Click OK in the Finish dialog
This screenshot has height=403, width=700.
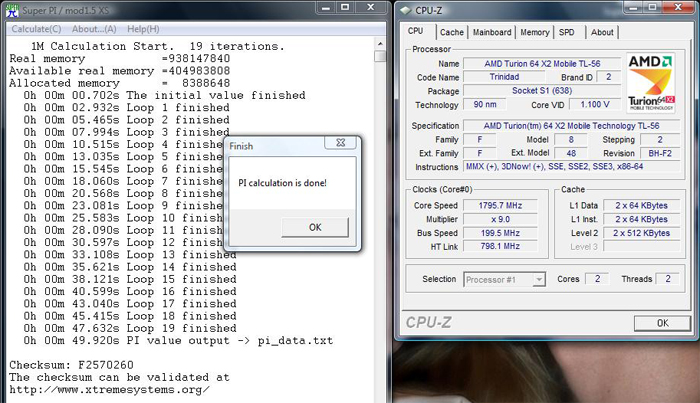pyautogui.click(x=315, y=227)
